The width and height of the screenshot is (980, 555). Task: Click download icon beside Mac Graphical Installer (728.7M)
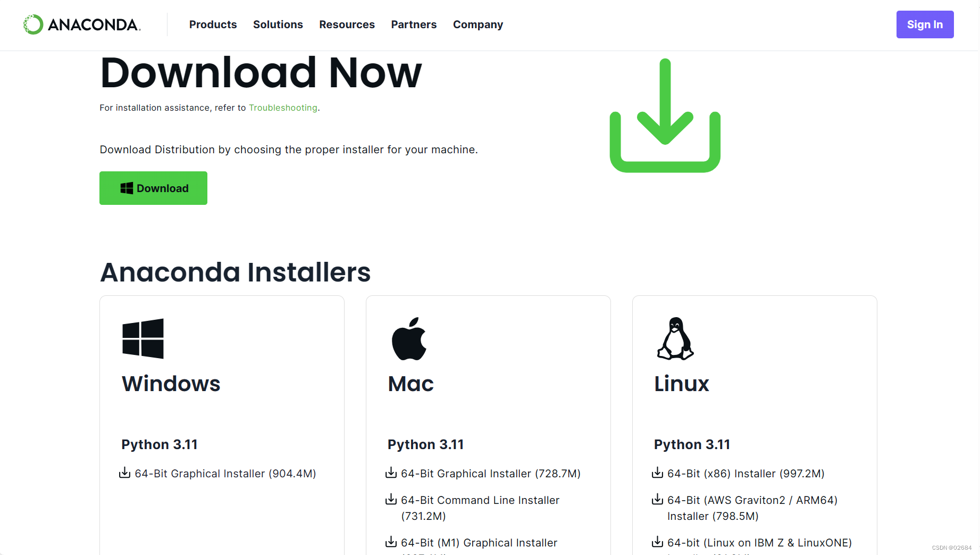click(391, 473)
